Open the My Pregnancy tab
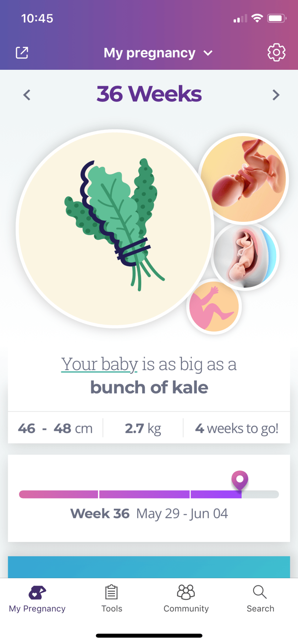 (x=37, y=599)
